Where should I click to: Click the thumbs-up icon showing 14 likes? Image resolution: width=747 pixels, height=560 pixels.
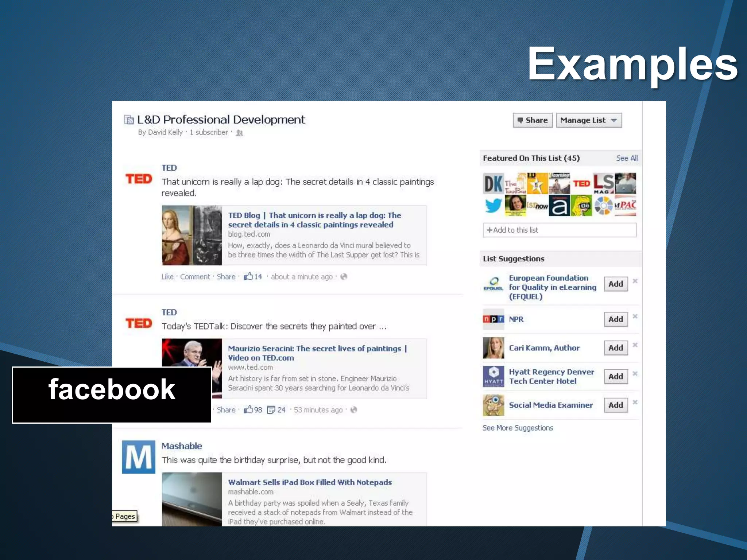point(248,276)
